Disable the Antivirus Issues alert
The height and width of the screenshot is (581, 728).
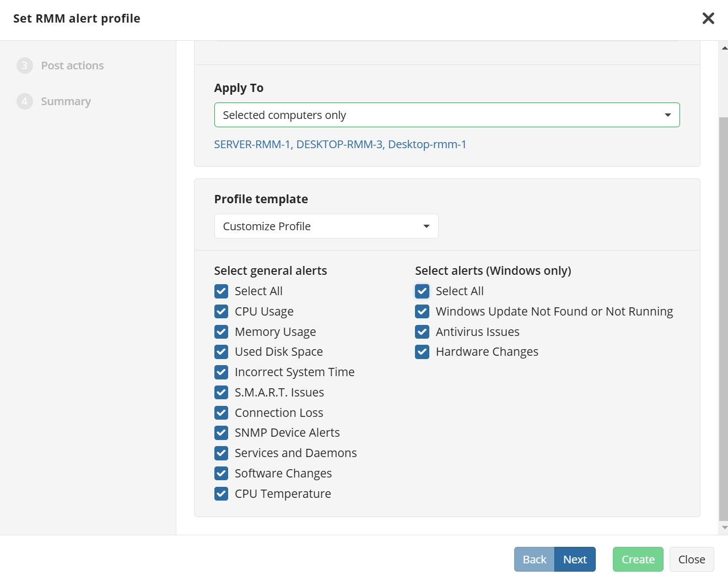[x=422, y=332]
